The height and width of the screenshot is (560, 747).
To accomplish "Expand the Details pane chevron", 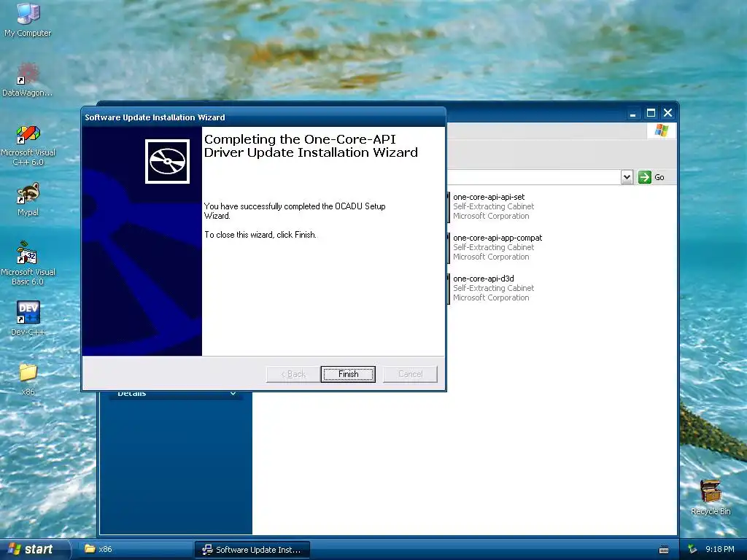I will coord(233,394).
